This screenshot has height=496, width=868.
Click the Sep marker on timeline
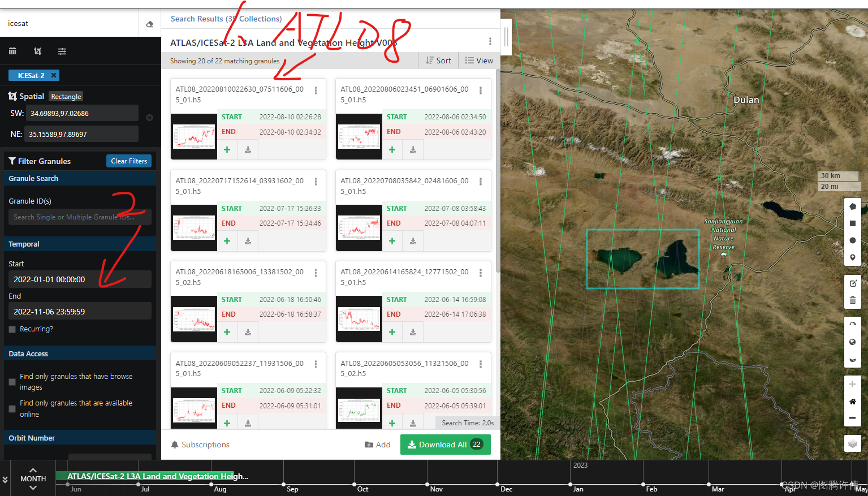pyautogui.click(x=292, y=489)
